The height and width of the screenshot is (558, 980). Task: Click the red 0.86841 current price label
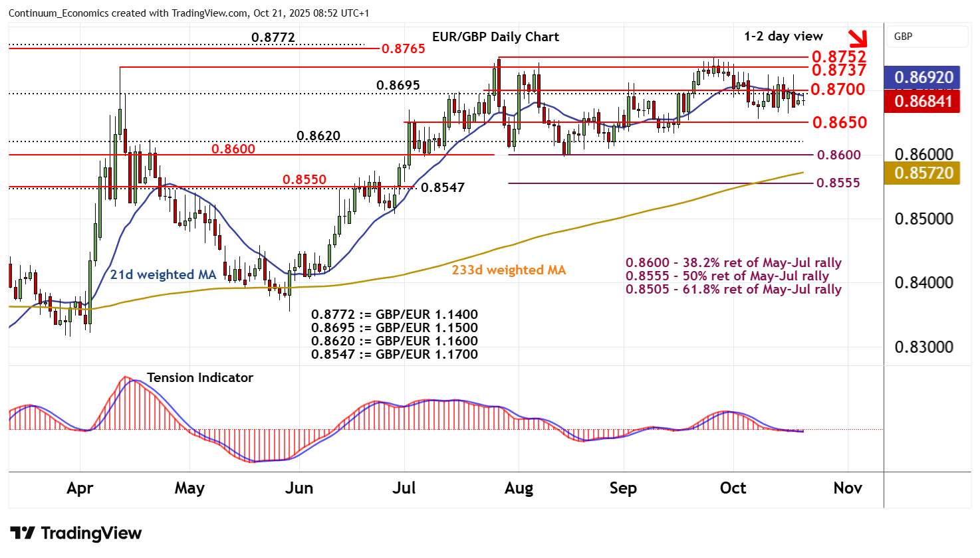923,101
